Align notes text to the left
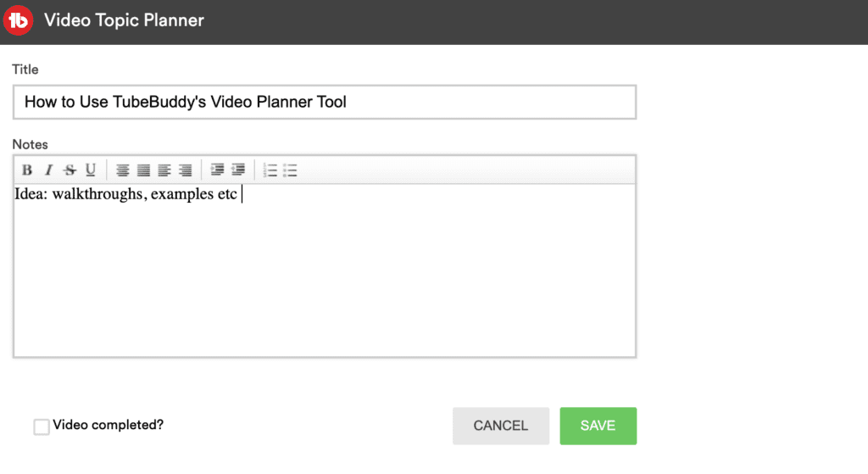The image size is (868, 474). click(164, 170)
